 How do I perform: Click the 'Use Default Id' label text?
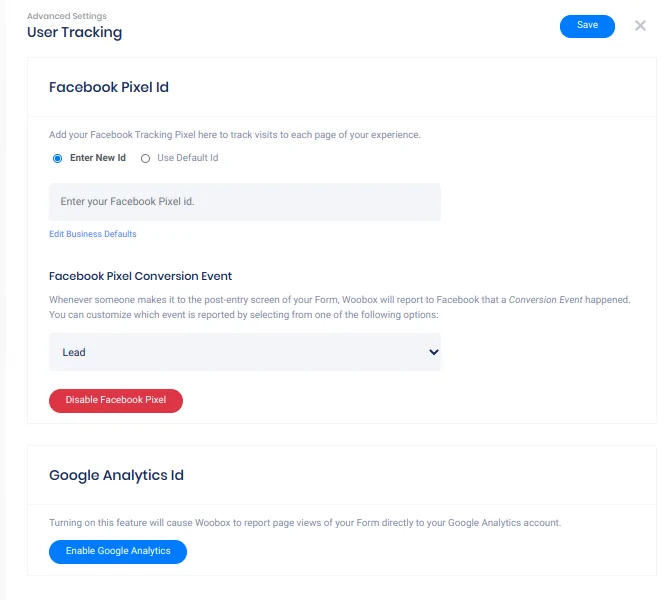click(187, 158)
